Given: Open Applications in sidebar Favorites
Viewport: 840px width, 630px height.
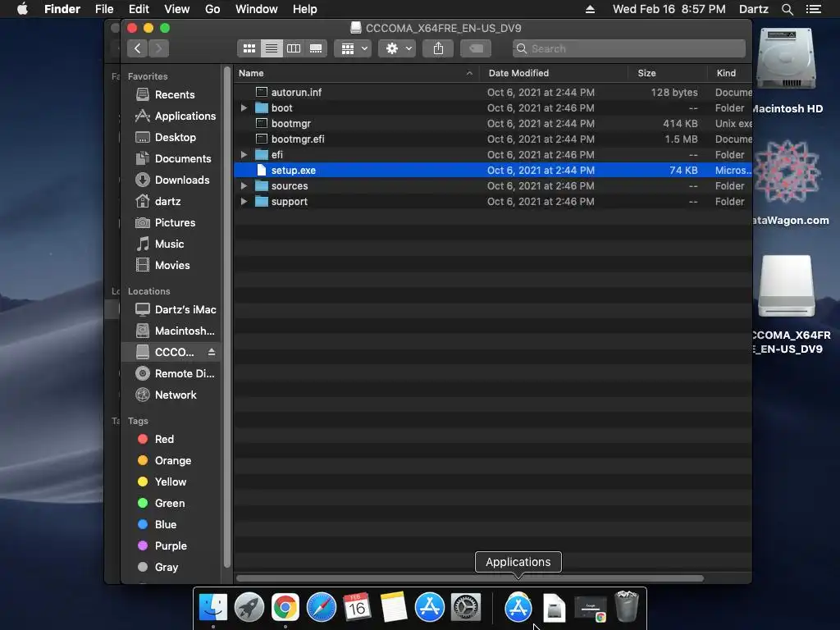Looking at the screenshot, I should (x=176, y=116).
